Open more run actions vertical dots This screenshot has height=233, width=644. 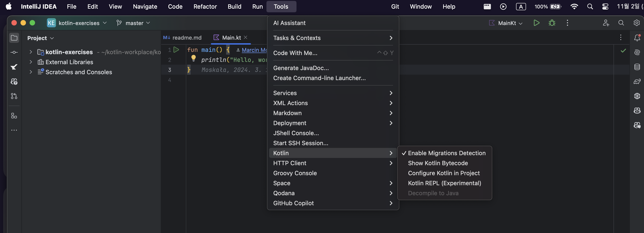[x=567, y=23]
